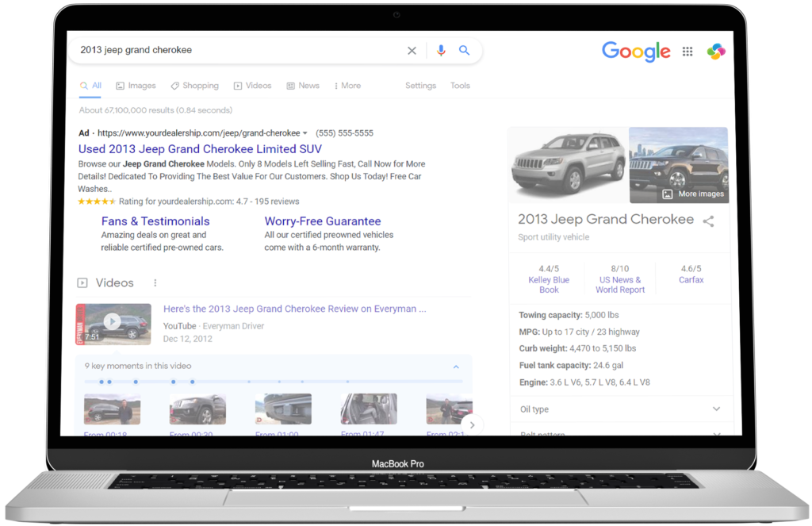The width and height of the screenshot is (812, 526).
Task: Open the Everyman video review title link
Action: 295,309
